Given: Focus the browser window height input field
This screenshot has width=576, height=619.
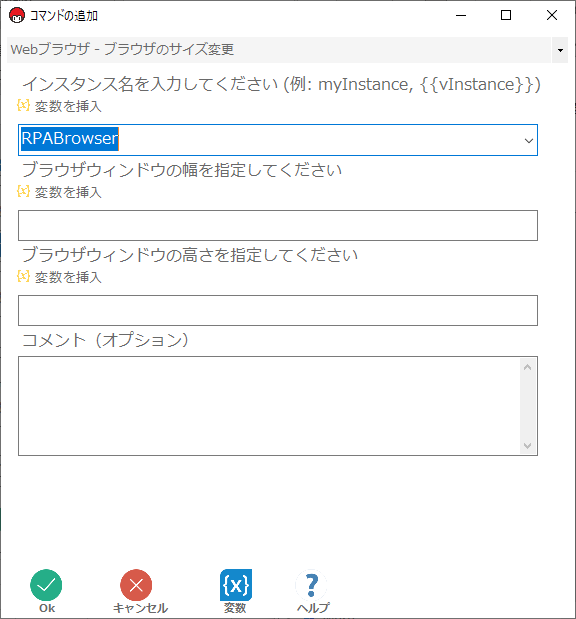Looking at the screenshot, I should tap(278, 310).
